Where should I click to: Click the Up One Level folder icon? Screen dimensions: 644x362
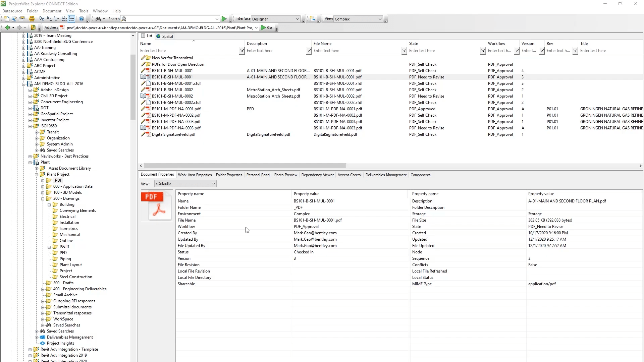click(x=33, y=28)
